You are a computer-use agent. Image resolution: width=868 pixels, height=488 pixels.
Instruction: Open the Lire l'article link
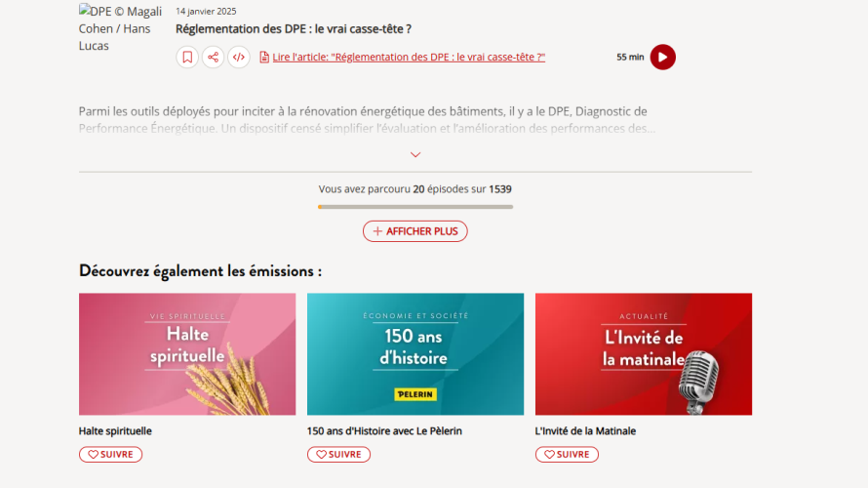409,57
